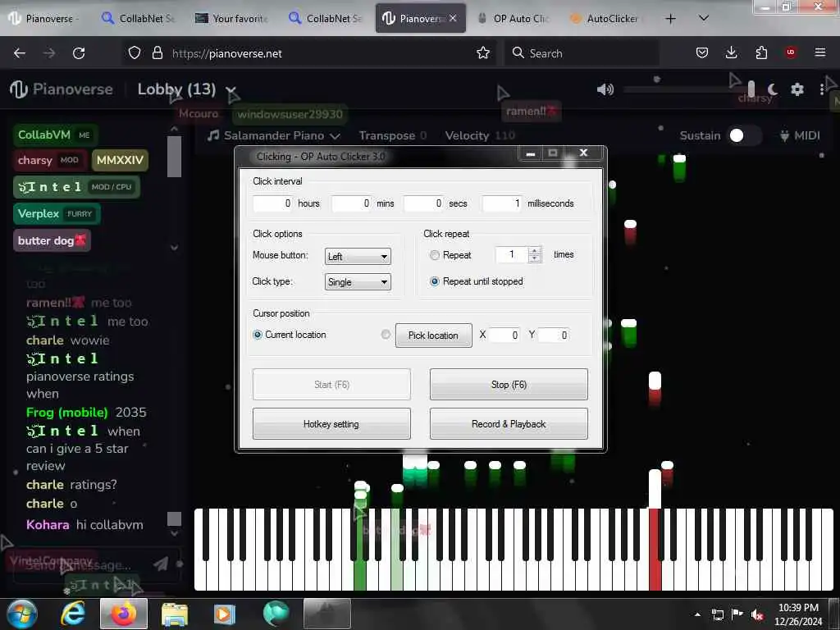Select Current location radio button
Viewport: 840px width, 630px height.
coord(257,335)
